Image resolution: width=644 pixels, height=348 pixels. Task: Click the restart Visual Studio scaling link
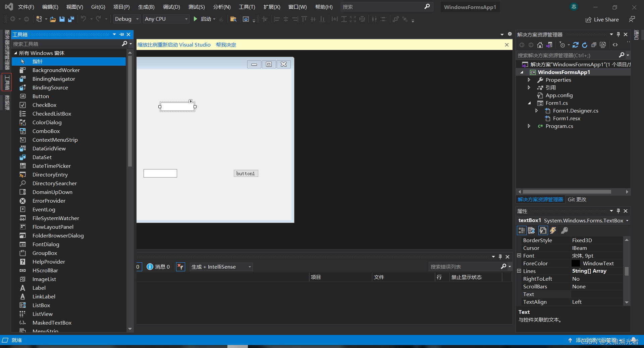[x=174, y=45]
